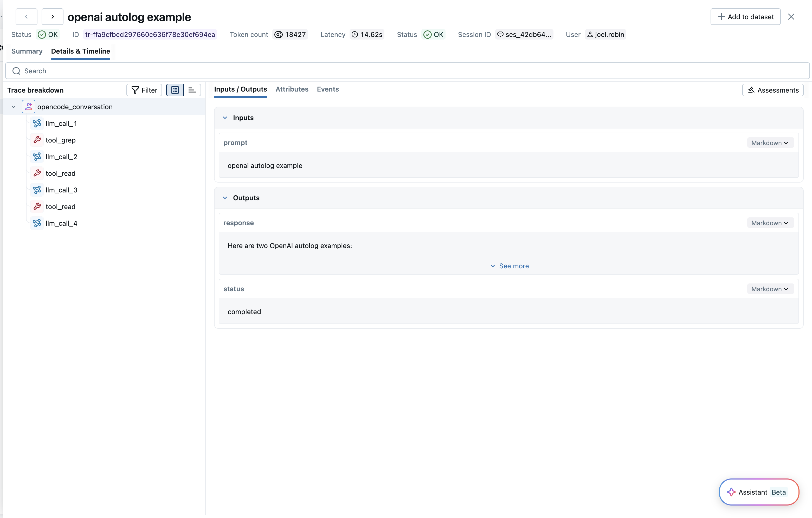Viewport: 812px width, 518px height.
Task: Open the Attributes tab
Action: [x=292, y=89]
